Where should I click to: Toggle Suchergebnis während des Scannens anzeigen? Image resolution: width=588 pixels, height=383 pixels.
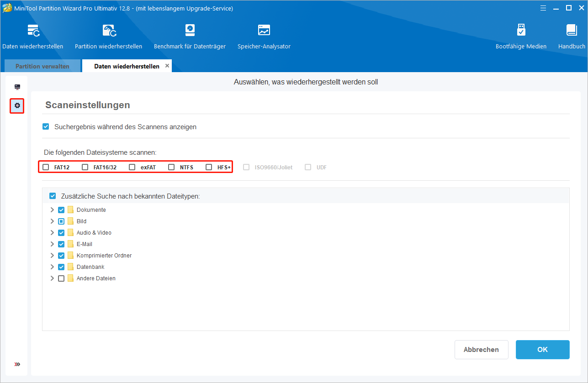point(46,127)
